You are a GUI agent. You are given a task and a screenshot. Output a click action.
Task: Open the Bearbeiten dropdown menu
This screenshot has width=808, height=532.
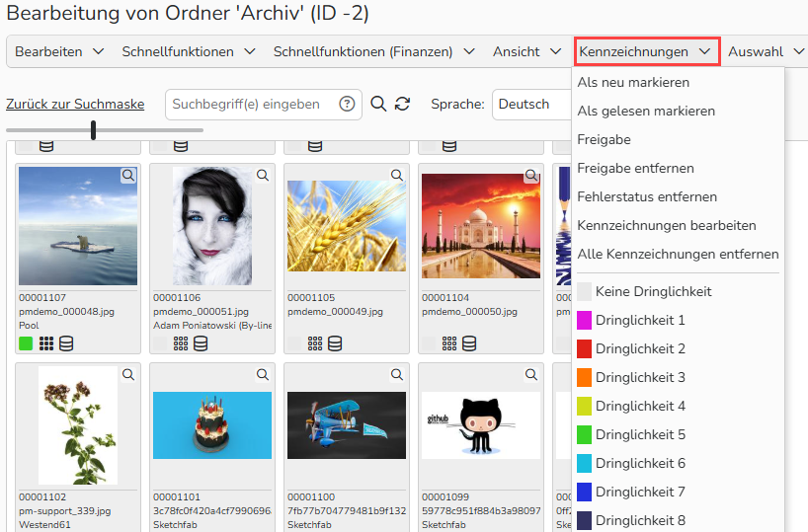click(x=59, y=51)
